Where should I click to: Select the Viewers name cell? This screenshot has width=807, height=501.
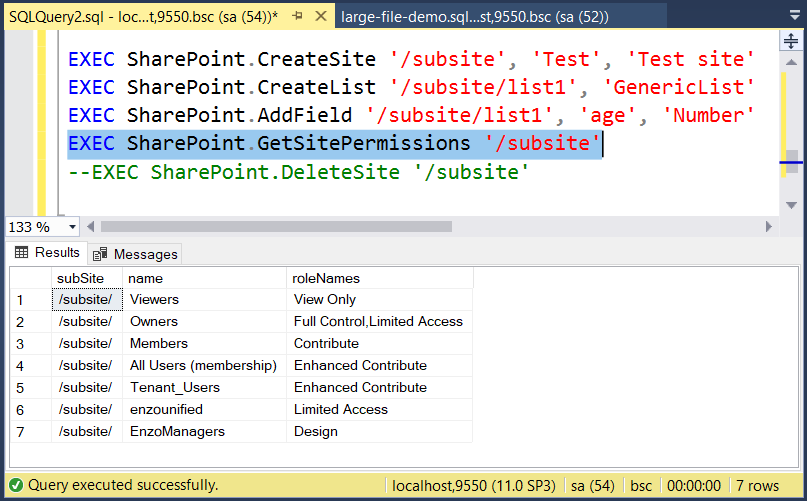204,300
